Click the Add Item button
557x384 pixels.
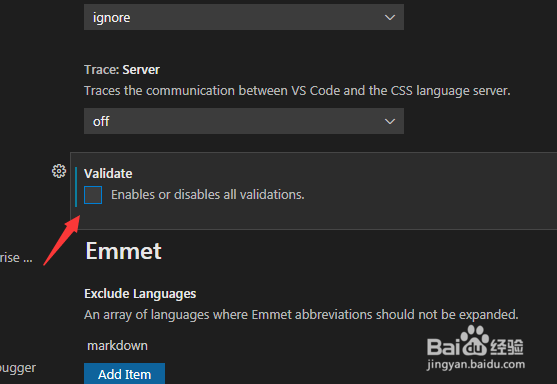(124, 374)
